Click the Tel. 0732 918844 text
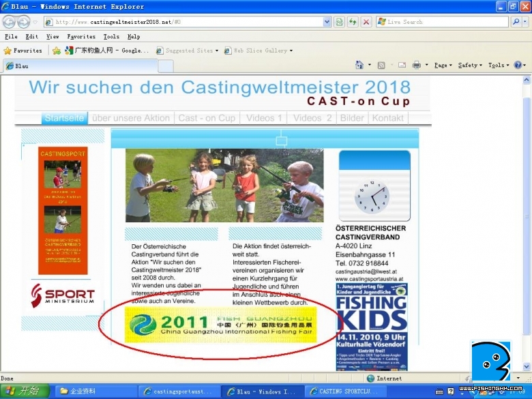The image size is (532, 399). [362, 263]
